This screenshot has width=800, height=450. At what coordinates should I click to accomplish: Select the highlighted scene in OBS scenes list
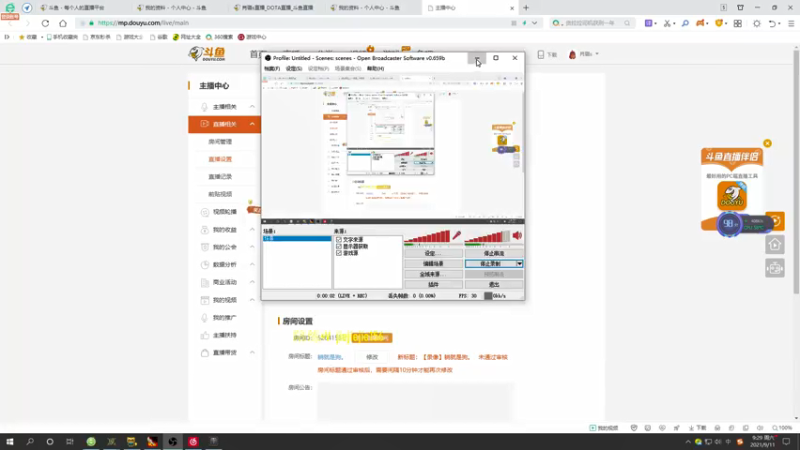click(x=297, y=238)
